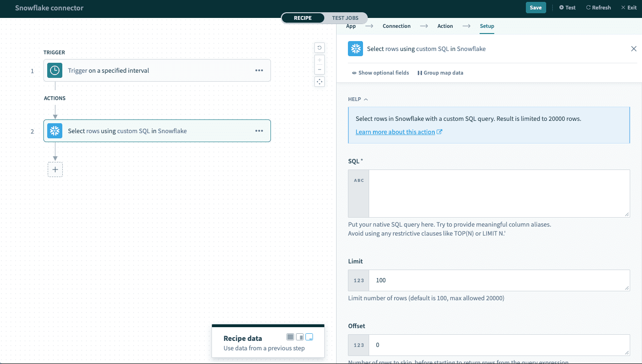Click the Snowflake icon on step 2
The height and width of the screenshot is (364, 642).
coord(55,131)
